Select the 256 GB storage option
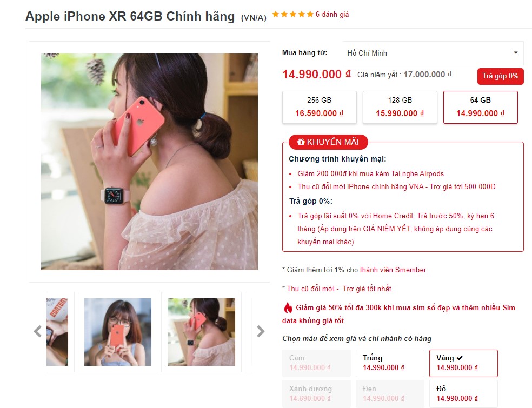Screen dimensions: 532x408 pyautogui.click(x=320, y=107)
